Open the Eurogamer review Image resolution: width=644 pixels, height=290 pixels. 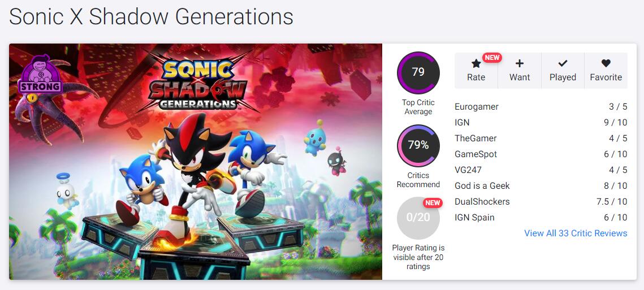point(477,107)
